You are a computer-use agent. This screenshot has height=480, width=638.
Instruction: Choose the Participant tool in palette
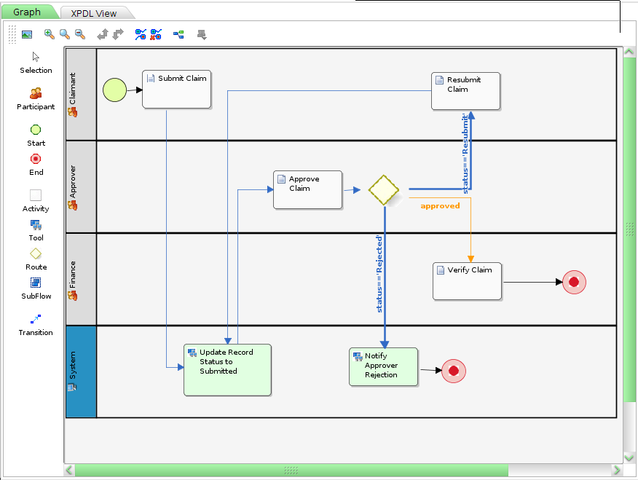(x=36, y=99)
